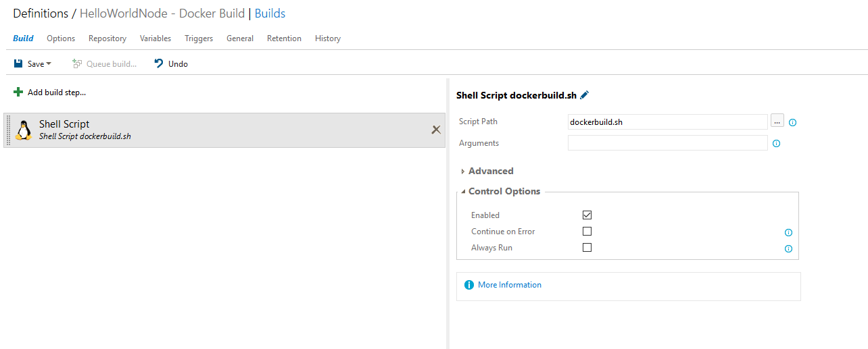868x349 pixels.
Task: Switch to the Variables tab
Action: (x=155, y=38)
